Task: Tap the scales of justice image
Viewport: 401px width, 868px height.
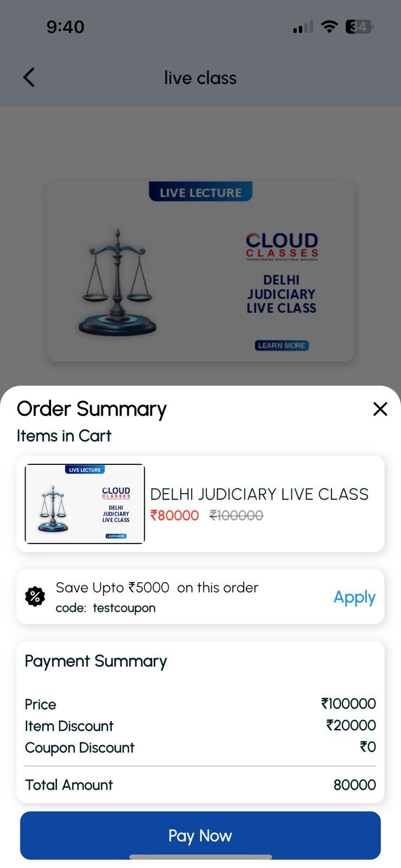Action: [117, 282]
